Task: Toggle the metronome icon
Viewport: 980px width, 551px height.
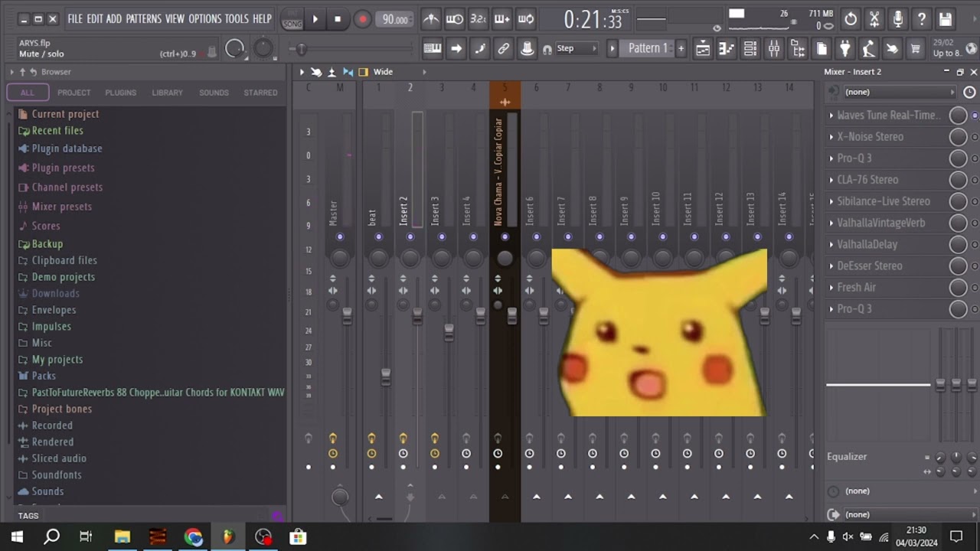Action: point(431,19)
